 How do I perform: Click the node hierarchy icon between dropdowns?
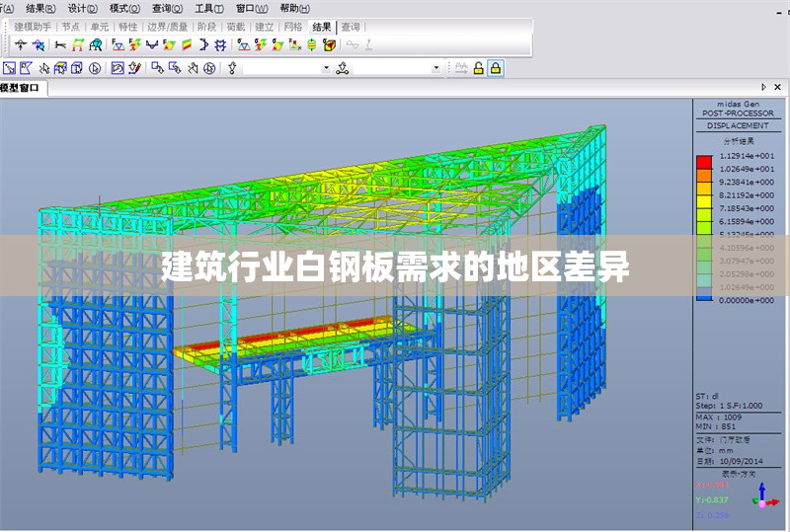[343, 68]
